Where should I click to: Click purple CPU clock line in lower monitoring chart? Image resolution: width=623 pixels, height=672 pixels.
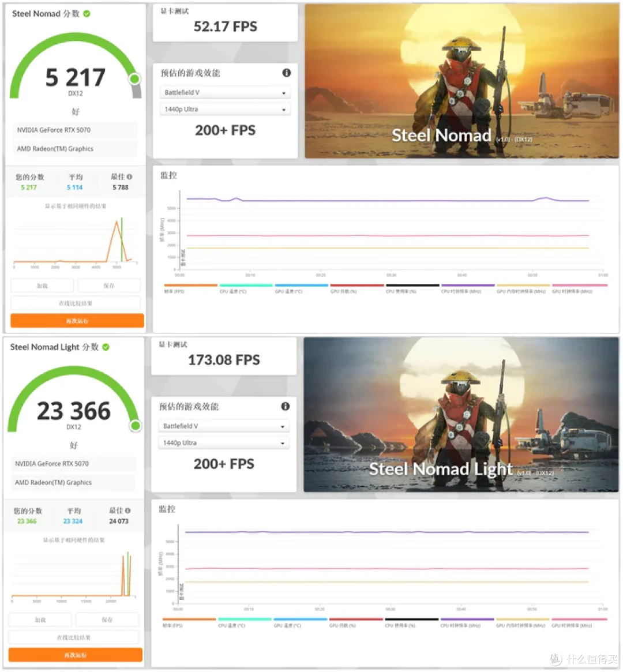[x=386, y=532]
